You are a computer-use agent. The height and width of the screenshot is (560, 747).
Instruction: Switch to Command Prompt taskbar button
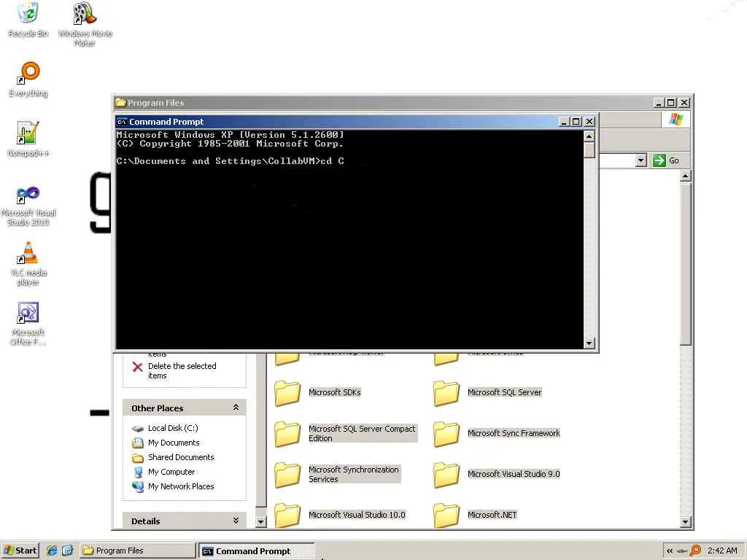(x=256, y=551)
